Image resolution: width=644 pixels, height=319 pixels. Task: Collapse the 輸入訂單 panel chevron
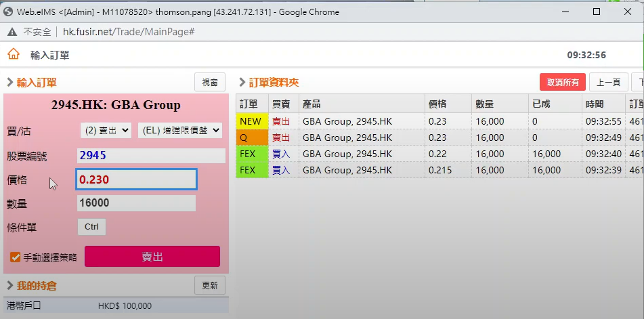[x=10, y=83]
